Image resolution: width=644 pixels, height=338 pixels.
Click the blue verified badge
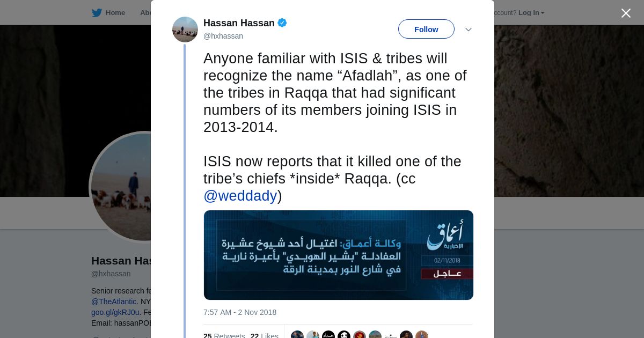click(x=282, y=23)
